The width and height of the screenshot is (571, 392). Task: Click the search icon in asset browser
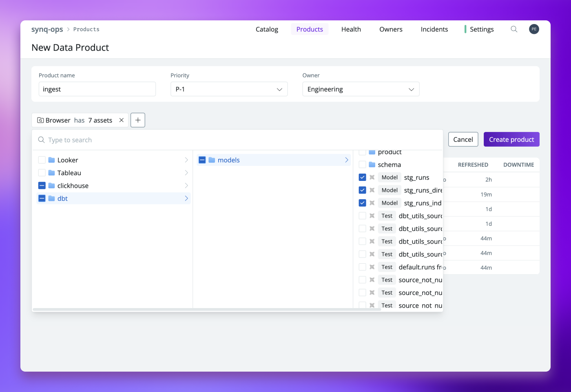[41, 140]
